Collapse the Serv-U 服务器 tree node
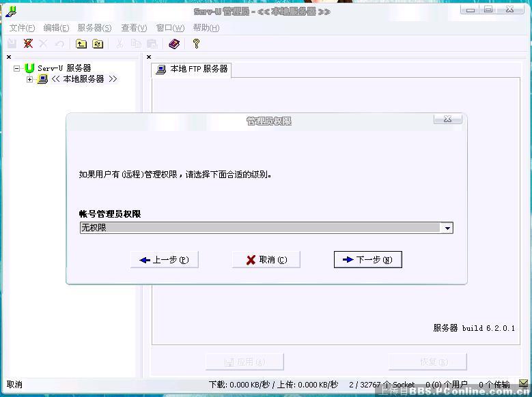The image size is (532, 397). [x=17, y=68]
